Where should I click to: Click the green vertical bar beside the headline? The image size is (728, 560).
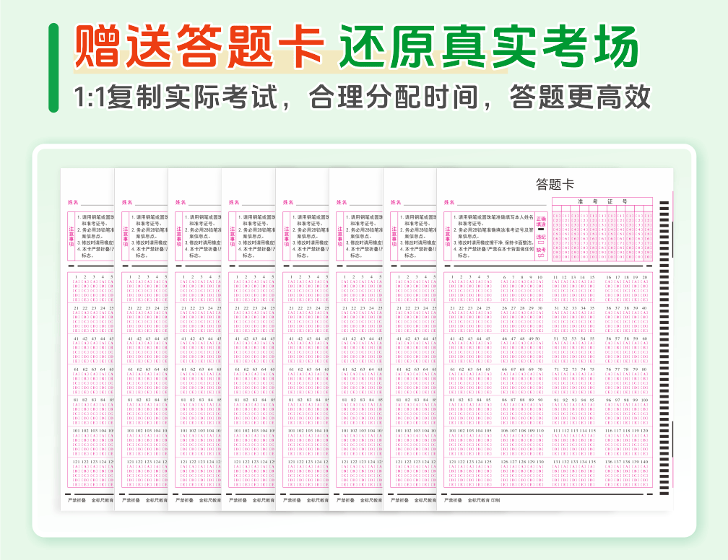(53, 67)
